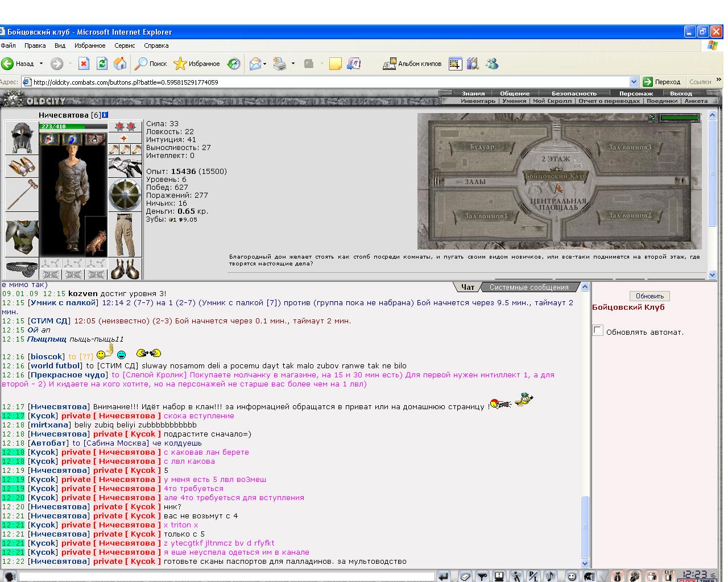
Task: Click the wooden hammer weapon slot
Action: point(22,194)
